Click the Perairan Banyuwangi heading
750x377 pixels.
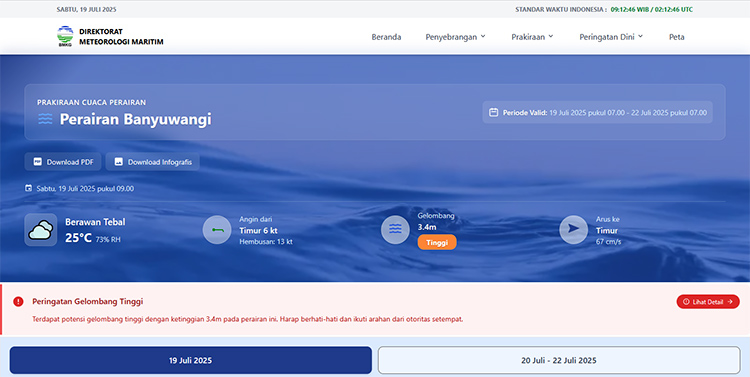pos(135,119)
